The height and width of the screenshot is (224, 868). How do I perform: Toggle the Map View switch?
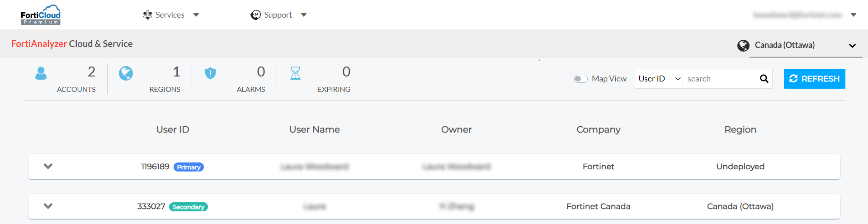[580, 79]
